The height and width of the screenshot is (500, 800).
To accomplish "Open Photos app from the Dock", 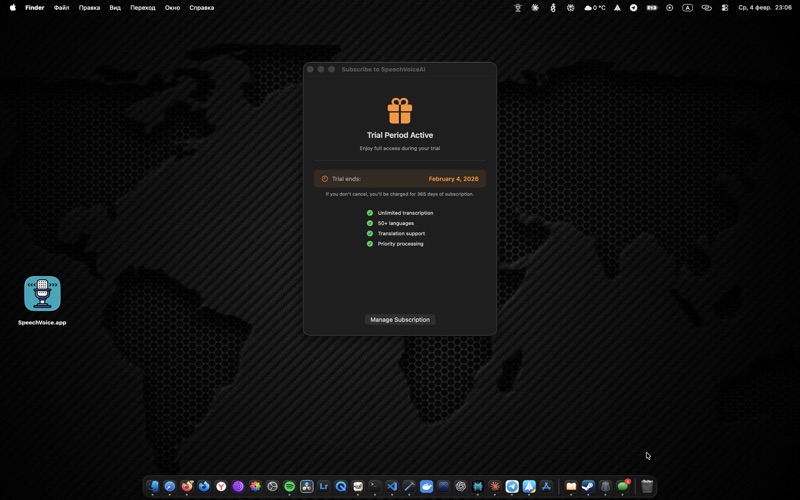I will (255, 486).
